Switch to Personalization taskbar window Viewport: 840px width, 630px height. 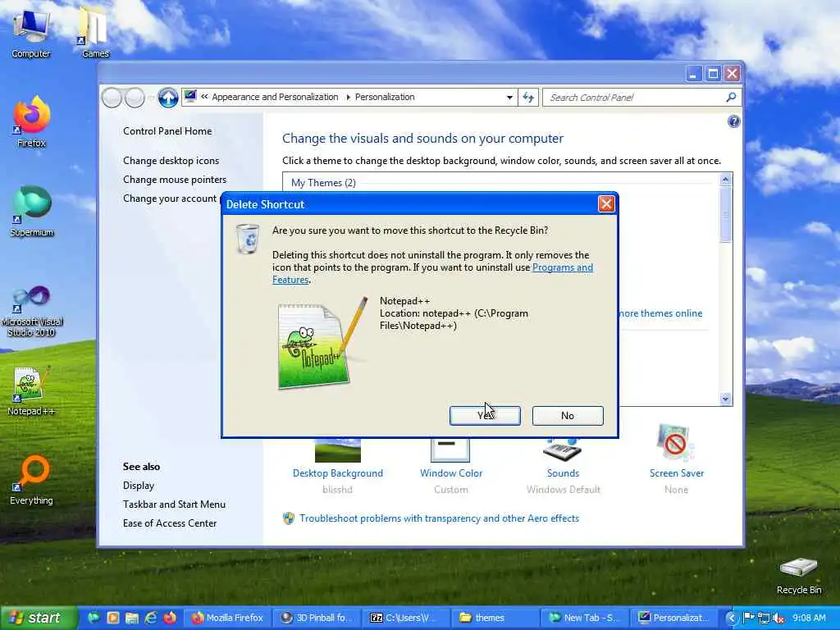point(673,618)
